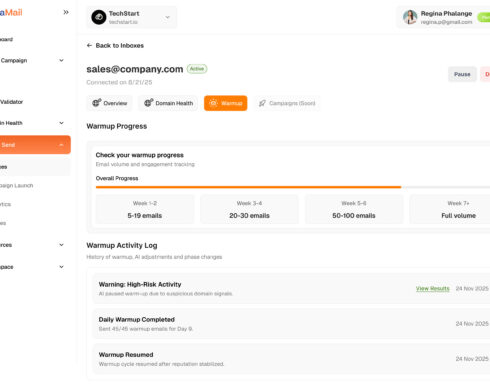The width and height of the screenshot is (490, 385).
Task: Click the Overall Progress bar
Action: pos(293,187)
